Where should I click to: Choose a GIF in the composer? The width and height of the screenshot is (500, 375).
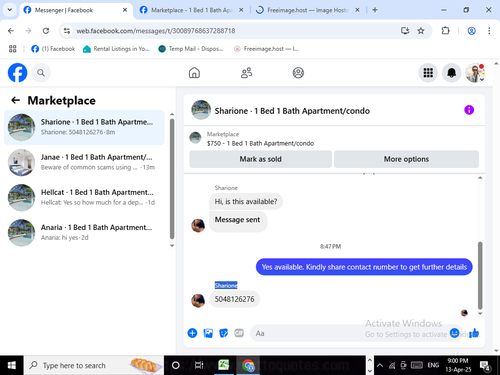coord(239,333)
